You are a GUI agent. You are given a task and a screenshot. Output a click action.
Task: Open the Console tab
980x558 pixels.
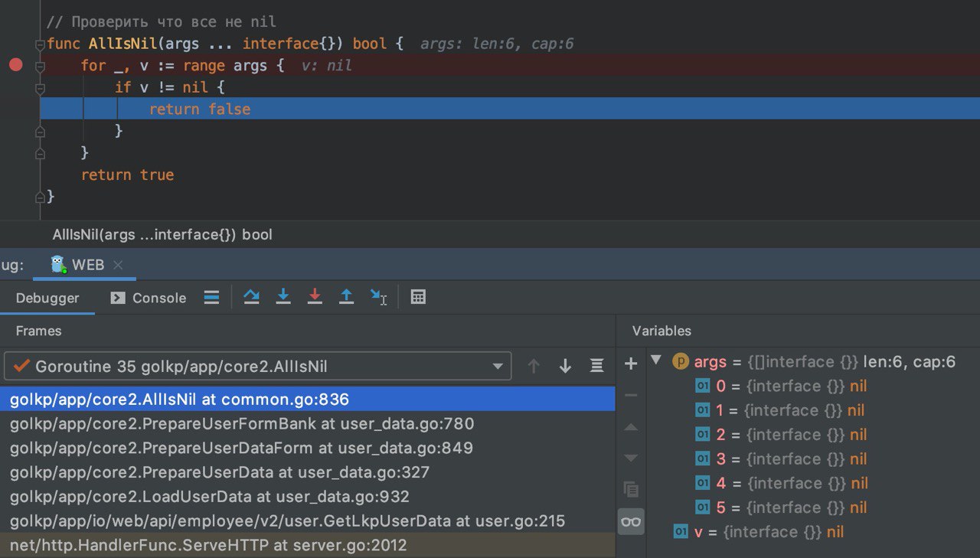tap(149, 298)
